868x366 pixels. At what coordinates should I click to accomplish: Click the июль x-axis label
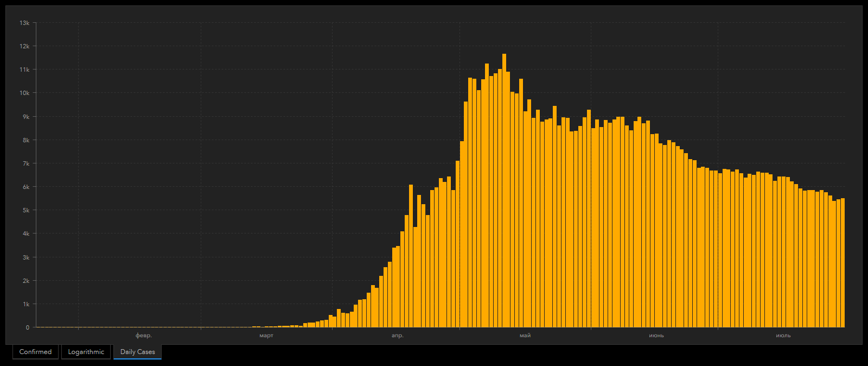(x=783, y=336)
